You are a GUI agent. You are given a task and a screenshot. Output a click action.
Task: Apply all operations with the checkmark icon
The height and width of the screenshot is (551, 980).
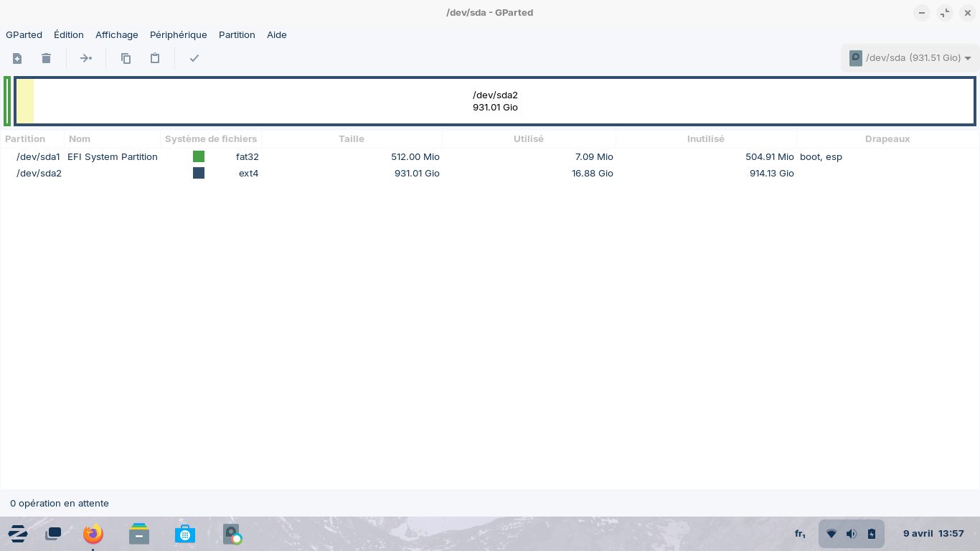click(194, 58)
